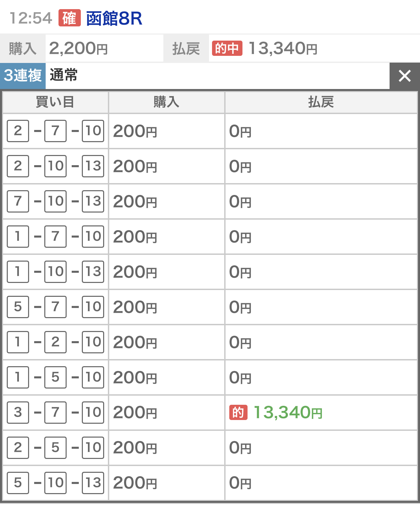
Task: Click the 13,340円 total payout at top
Action: click(283, 48)
